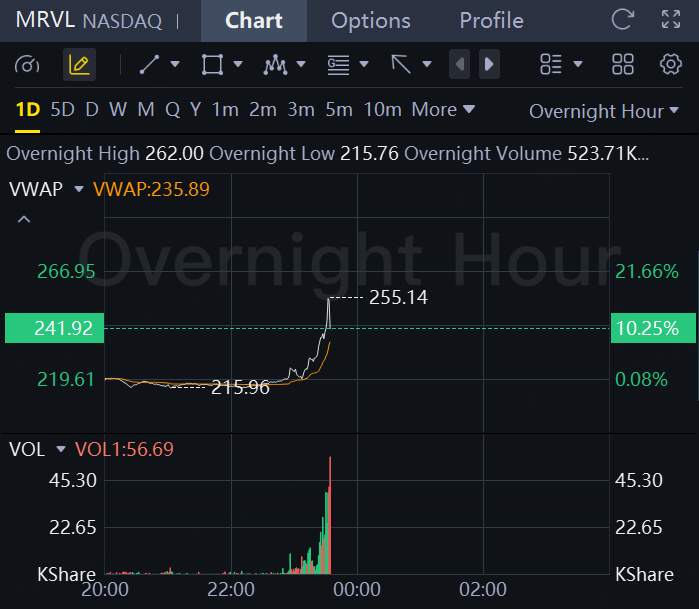The width and height of the screenshot is (699, 609).
Task: Click the Overnight Low 215.76 text
Action: pyautogui.click(x=304, y=154)
